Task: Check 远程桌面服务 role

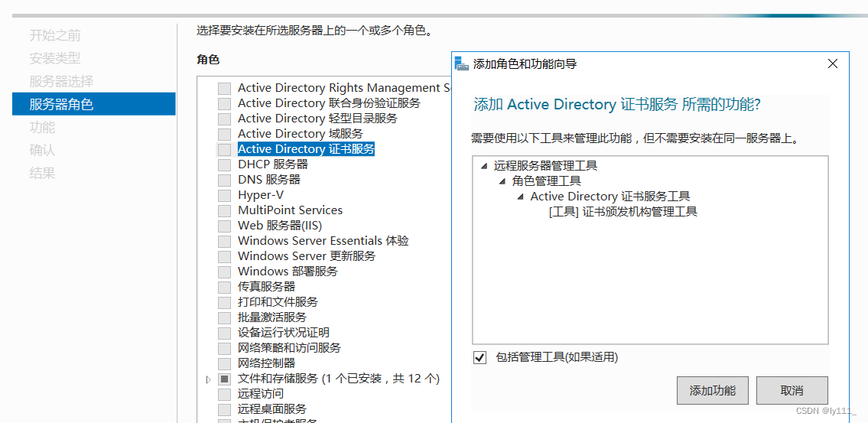Action: 224,410
